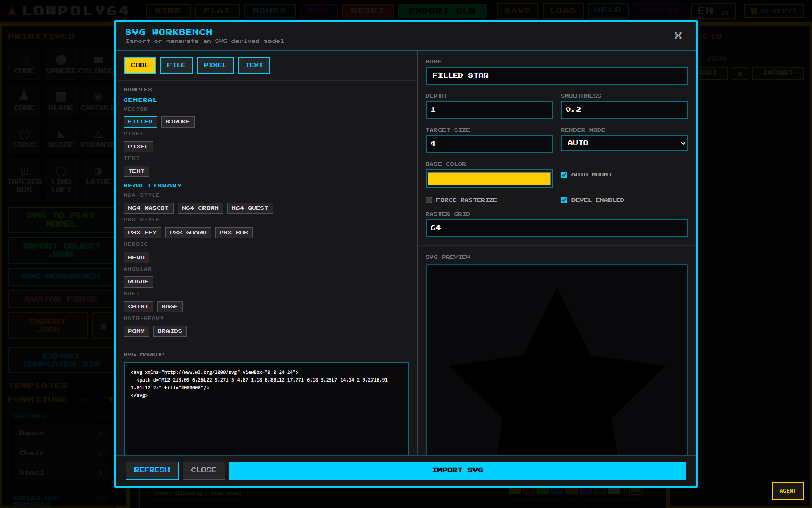Click the Smoothness input field
Viewport: 812px width, 508px height.
pos(624,110)
